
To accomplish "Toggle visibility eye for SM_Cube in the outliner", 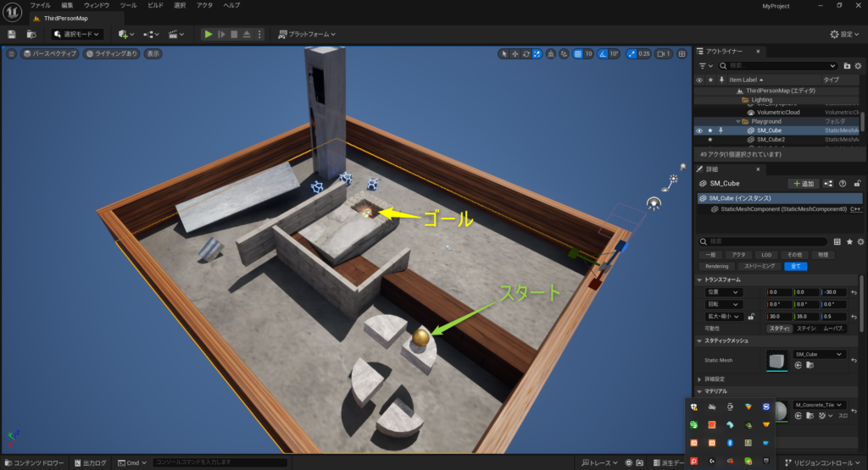I will [x=699, y=130].
